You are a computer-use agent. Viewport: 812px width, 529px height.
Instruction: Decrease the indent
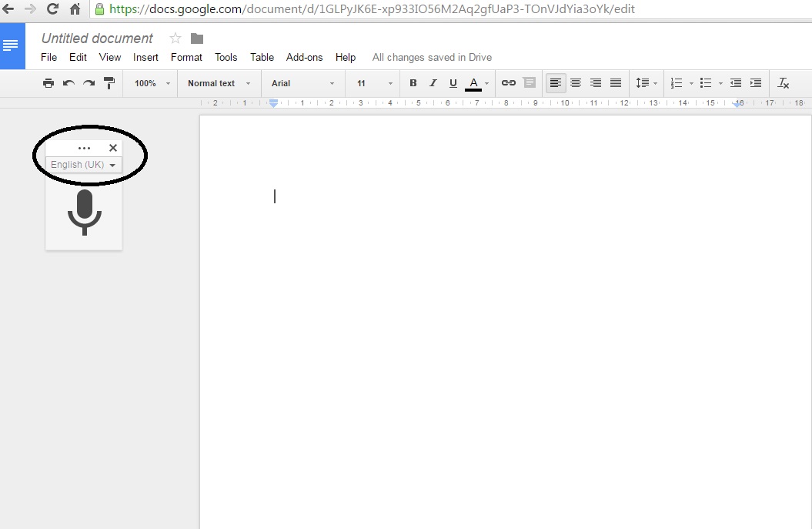pos(735,83)
